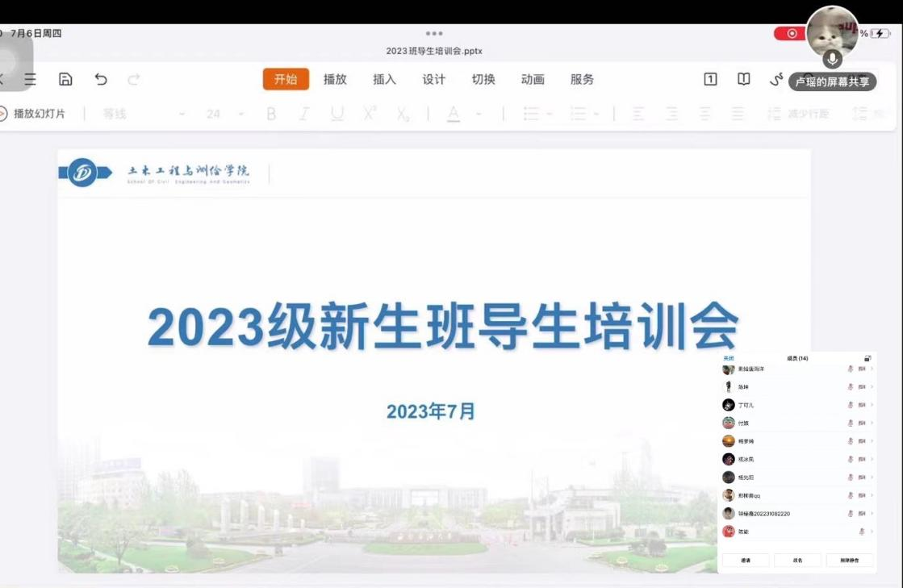
Task: Click the pop-out icon in members panel
Action: click(x=867, y=358)
